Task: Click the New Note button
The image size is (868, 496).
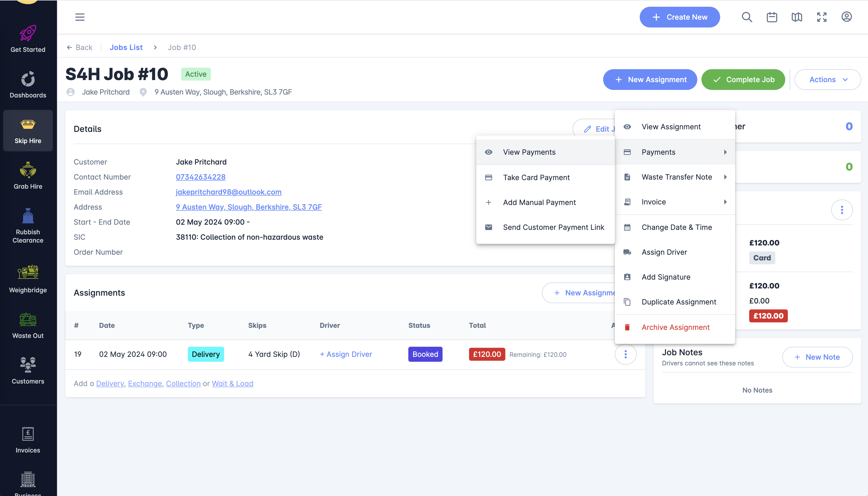Action: [x=817, y=357]
